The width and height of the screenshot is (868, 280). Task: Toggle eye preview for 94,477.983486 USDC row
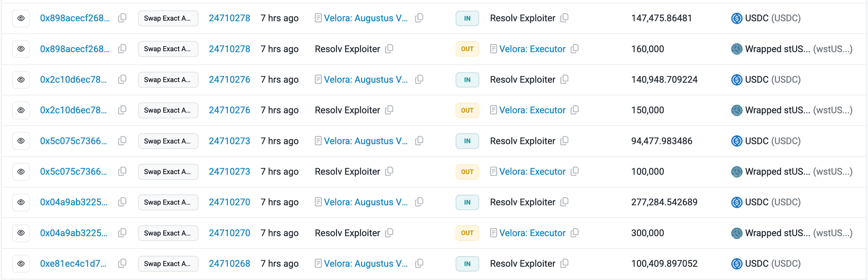21,141
